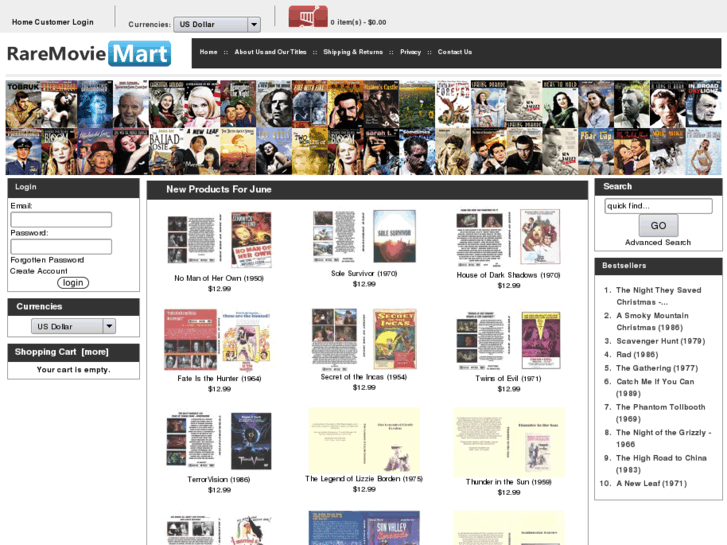Open bestseller A Smoky Mountain Christmas (1986)
Image resolution: width=727 pixels, height=545 pixels.
652,321
